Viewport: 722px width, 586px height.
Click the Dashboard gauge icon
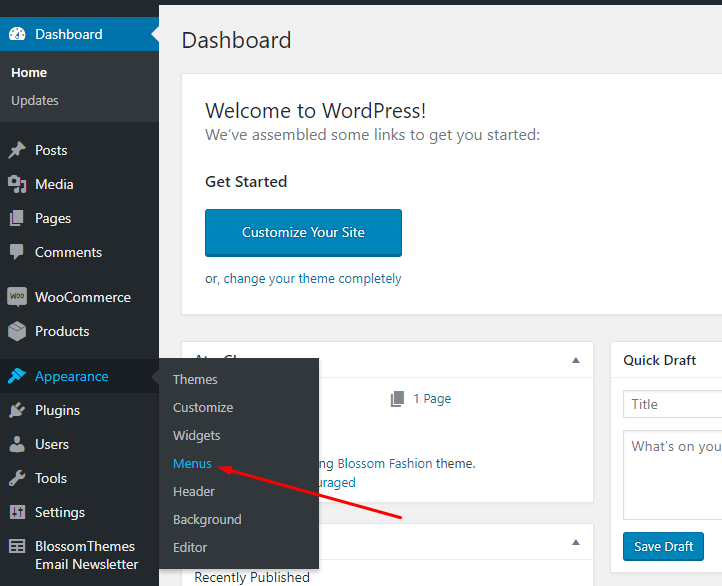[17, 34]
